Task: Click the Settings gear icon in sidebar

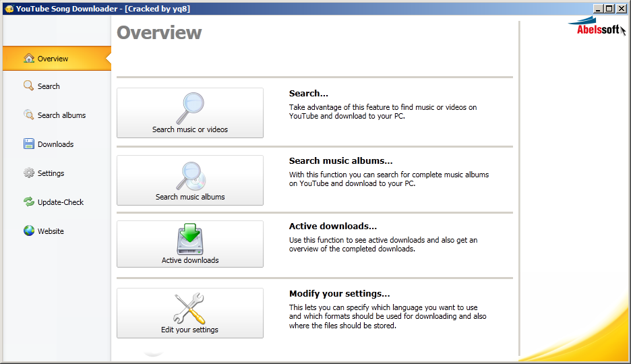Action: tap(28, 173)
